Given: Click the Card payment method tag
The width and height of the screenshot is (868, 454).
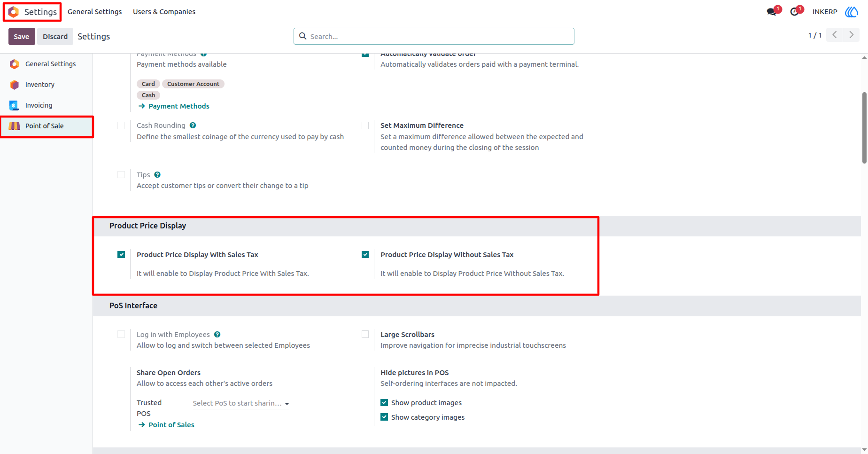Looking at the screenshot, I should click(x=148, y=84).
